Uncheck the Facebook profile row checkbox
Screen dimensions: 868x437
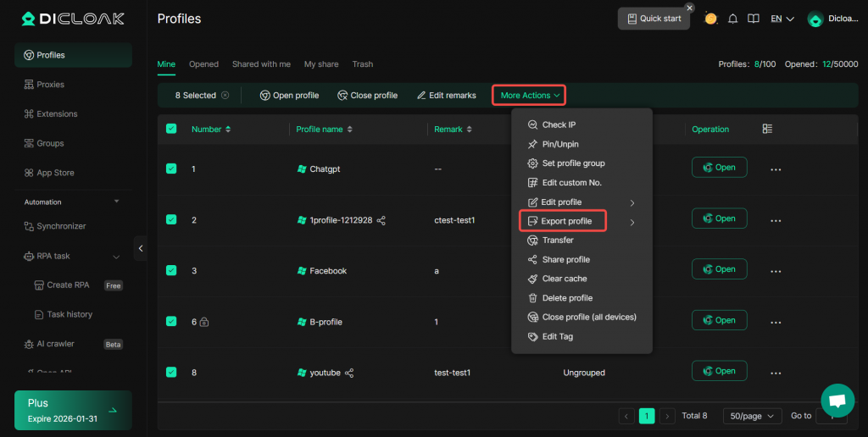(171, 270)
